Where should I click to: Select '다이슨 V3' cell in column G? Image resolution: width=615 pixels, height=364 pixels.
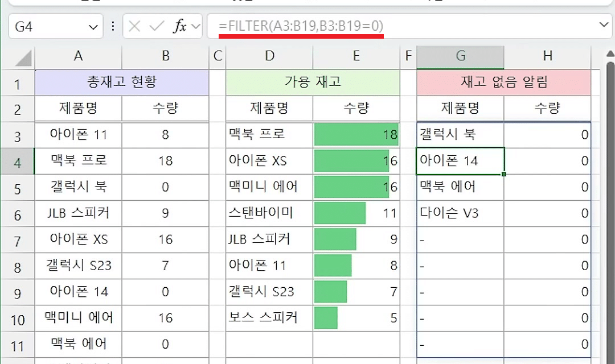tap(461, 213)
